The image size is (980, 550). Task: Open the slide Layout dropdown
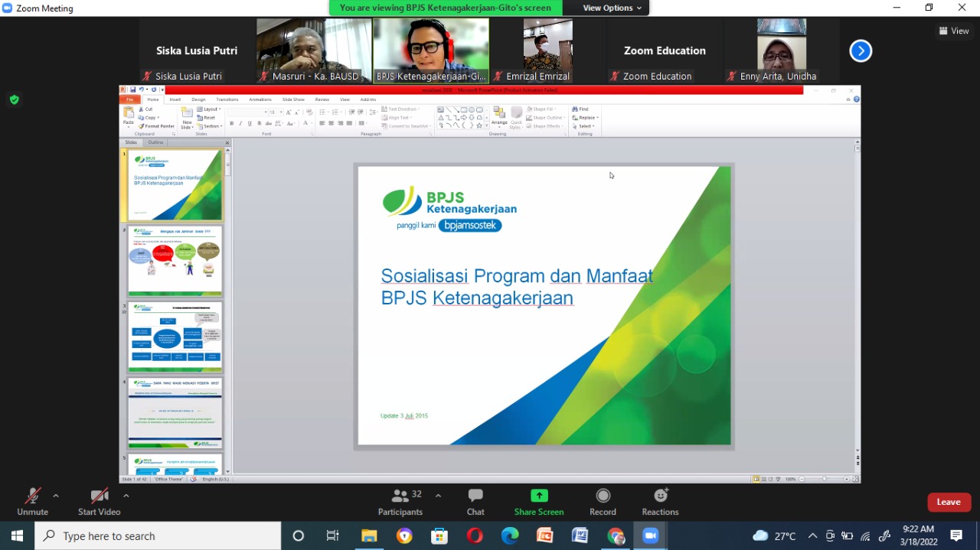208,109
